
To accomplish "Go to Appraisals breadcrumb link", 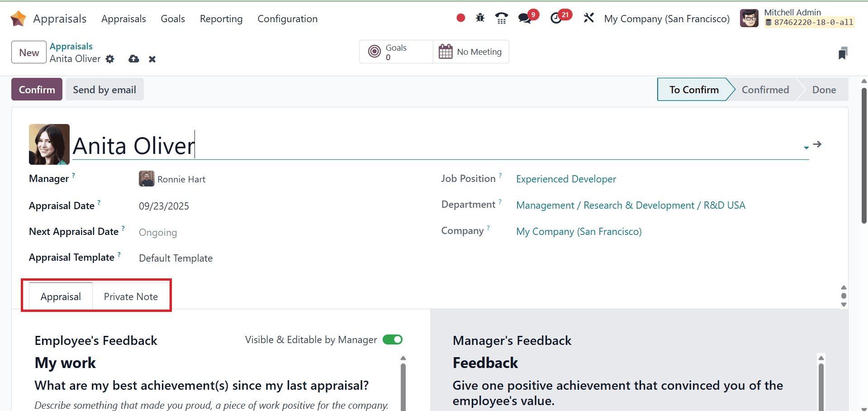I will (71, 46).
